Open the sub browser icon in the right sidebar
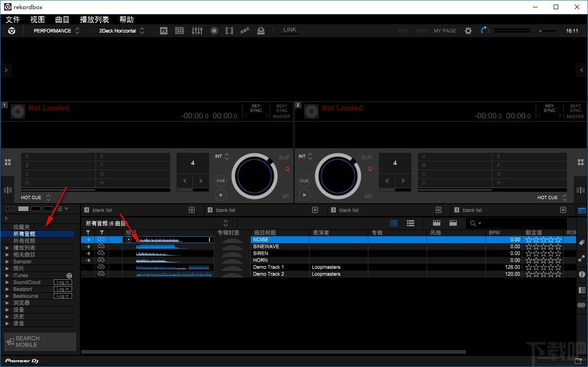Image resolution: width=588 pixels, height=367 pixels. [x=582, y=290]
